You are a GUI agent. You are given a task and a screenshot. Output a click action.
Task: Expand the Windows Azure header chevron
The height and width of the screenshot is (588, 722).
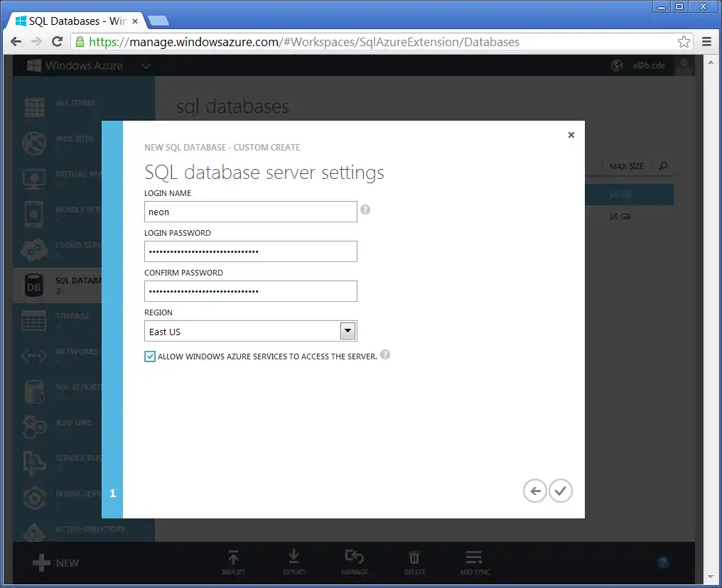pyautogui.click(x=146, y=66)
